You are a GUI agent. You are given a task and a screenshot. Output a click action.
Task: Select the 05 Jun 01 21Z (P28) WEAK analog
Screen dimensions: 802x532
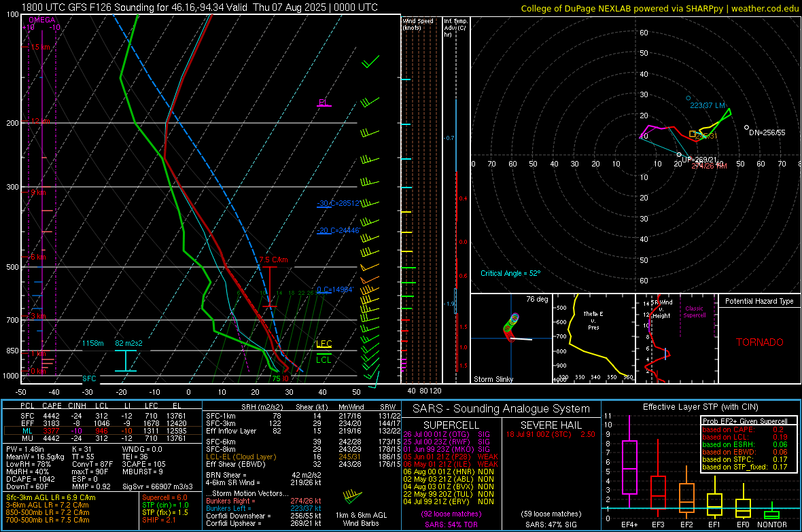[x=450, y=457]
